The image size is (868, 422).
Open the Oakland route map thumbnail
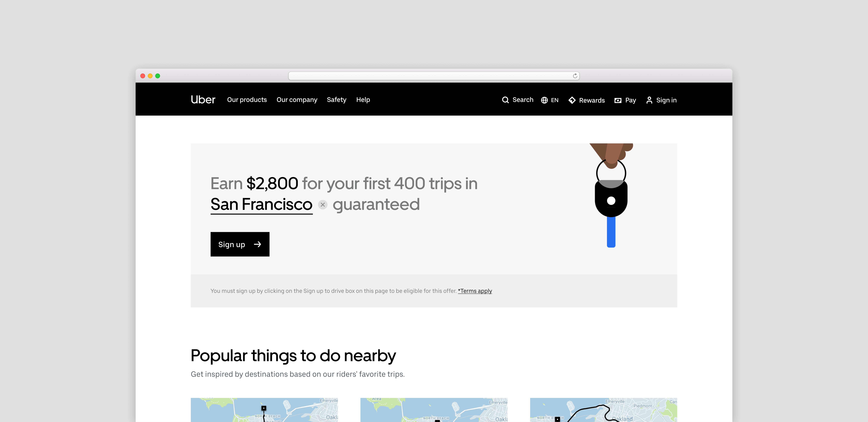click(603, 410)
